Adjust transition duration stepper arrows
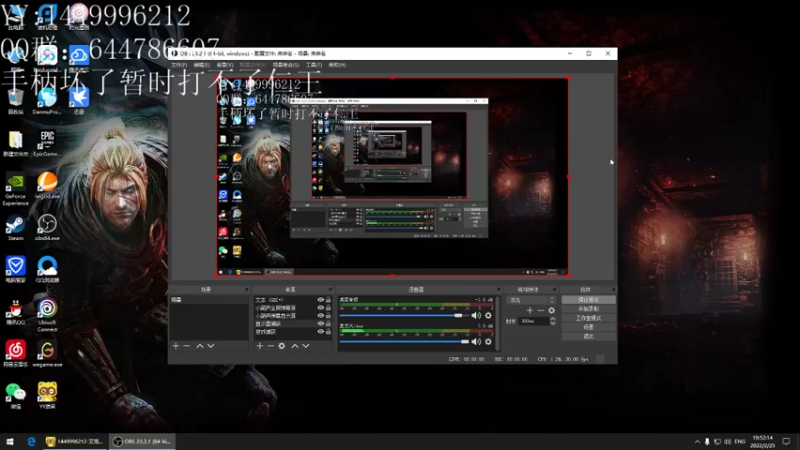 coord(553,321)
